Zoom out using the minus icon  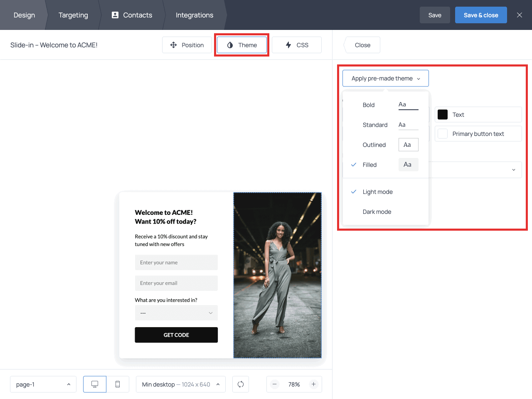(x=275, y=384)
